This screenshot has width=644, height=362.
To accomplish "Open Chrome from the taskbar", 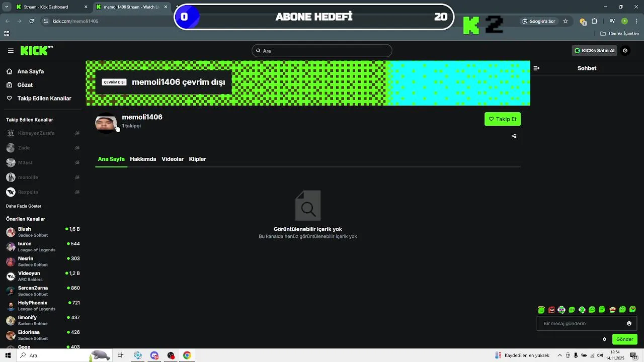I will [187, 355].
